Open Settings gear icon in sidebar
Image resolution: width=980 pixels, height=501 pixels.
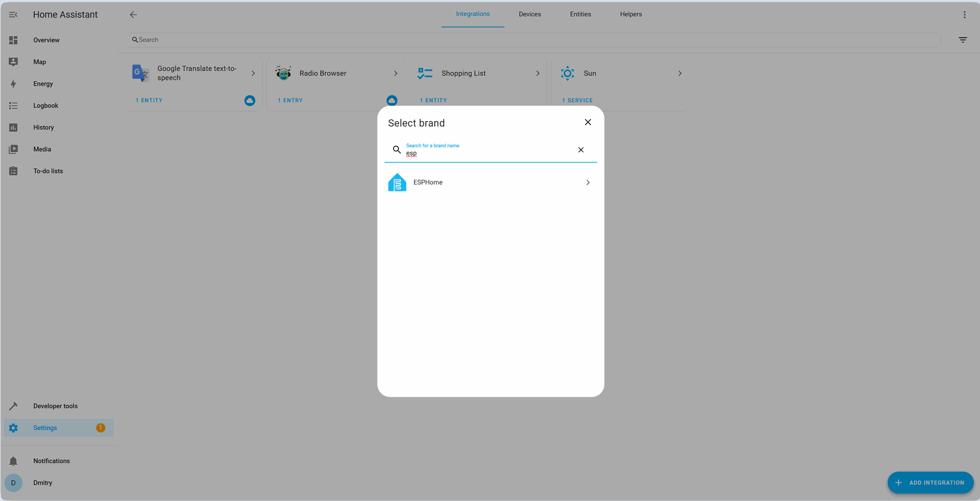click(13, 428)
